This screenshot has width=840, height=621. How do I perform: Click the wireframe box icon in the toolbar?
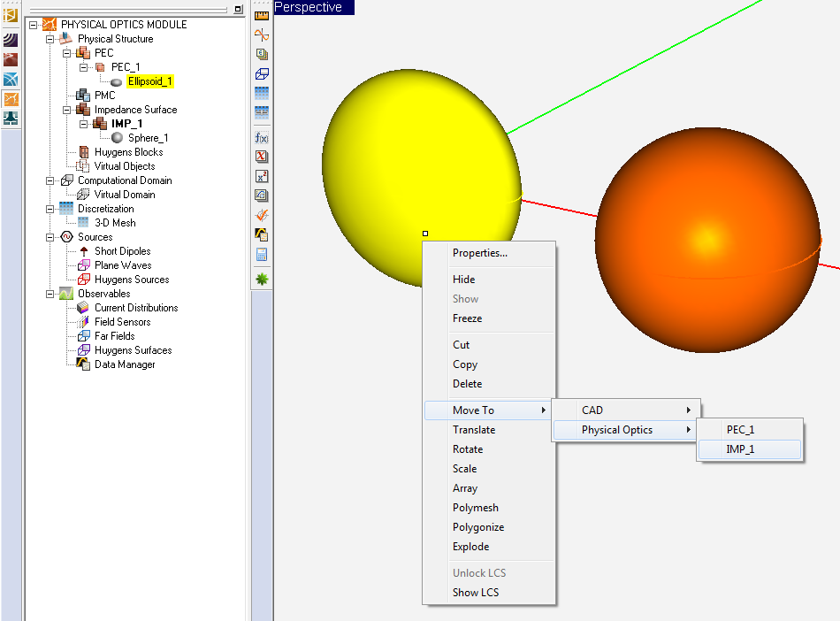[x=262, y=74]
